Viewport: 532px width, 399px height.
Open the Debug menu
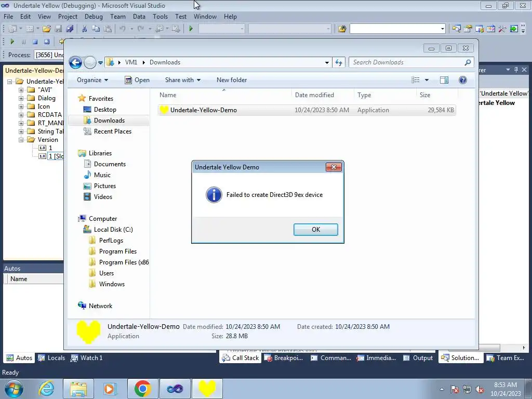point(94,17)
